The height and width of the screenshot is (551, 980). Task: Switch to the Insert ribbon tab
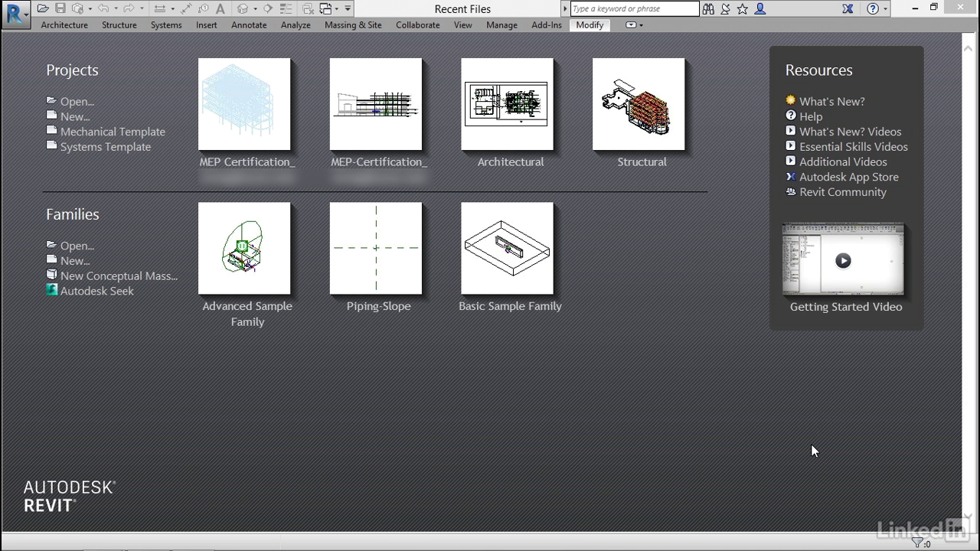coord(207,25)
